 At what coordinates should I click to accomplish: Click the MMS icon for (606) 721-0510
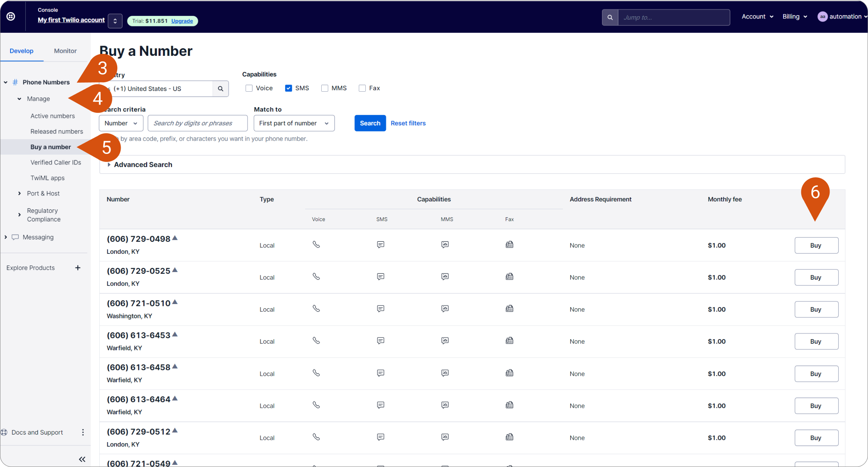445,309
